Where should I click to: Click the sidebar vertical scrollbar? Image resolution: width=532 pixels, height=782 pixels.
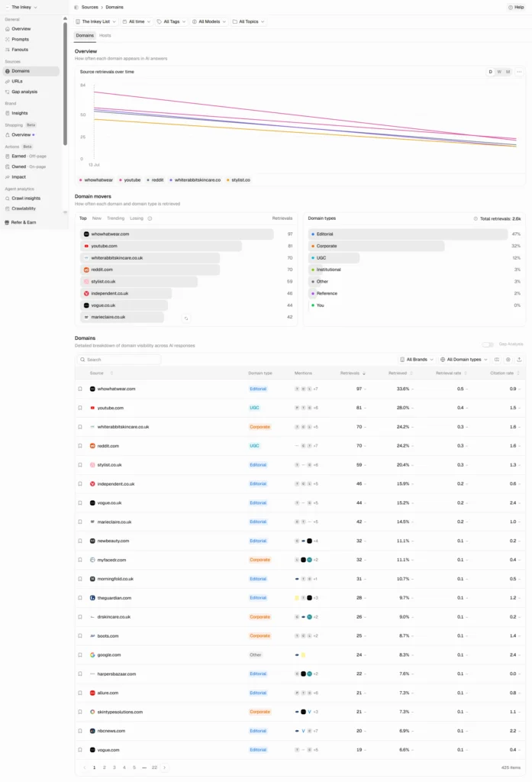[65, 85]
